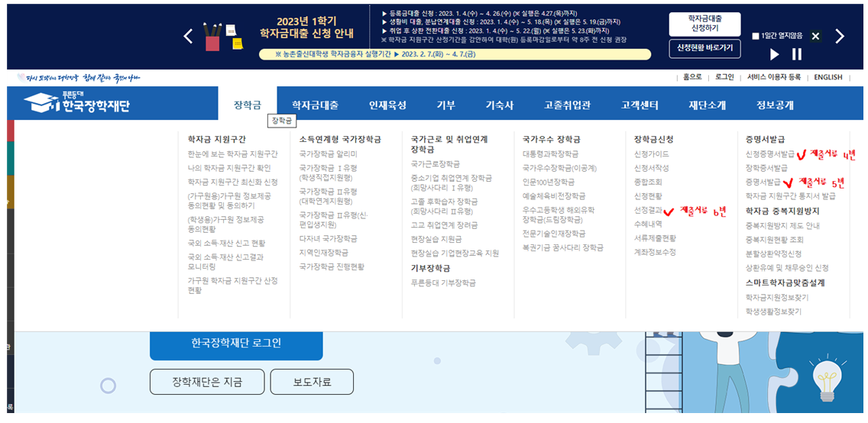Open 상환유예 및 채무승인 신청

tap(787, 268)
